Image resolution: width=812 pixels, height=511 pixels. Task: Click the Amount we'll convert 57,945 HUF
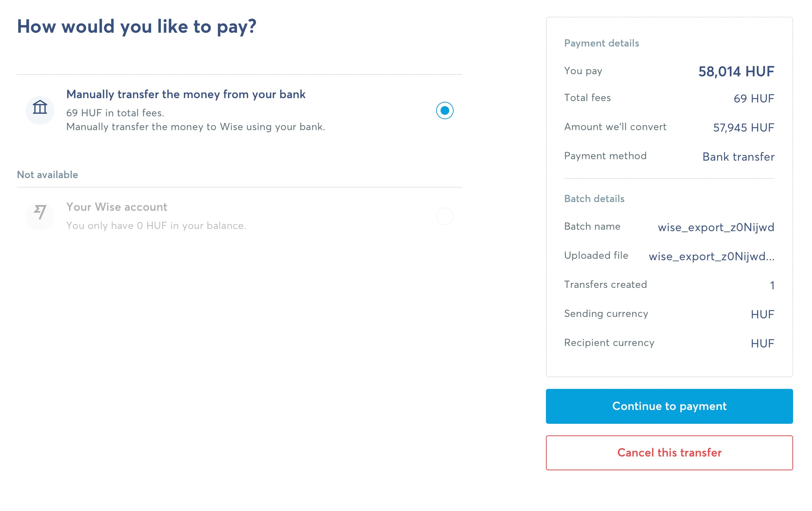tap(744, 128)
